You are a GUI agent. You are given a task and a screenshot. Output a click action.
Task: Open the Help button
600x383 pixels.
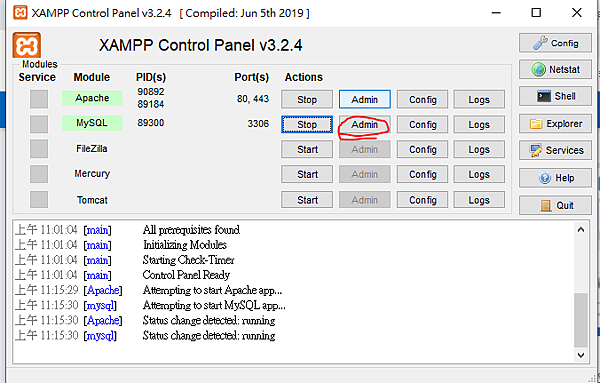pos(555,178)
